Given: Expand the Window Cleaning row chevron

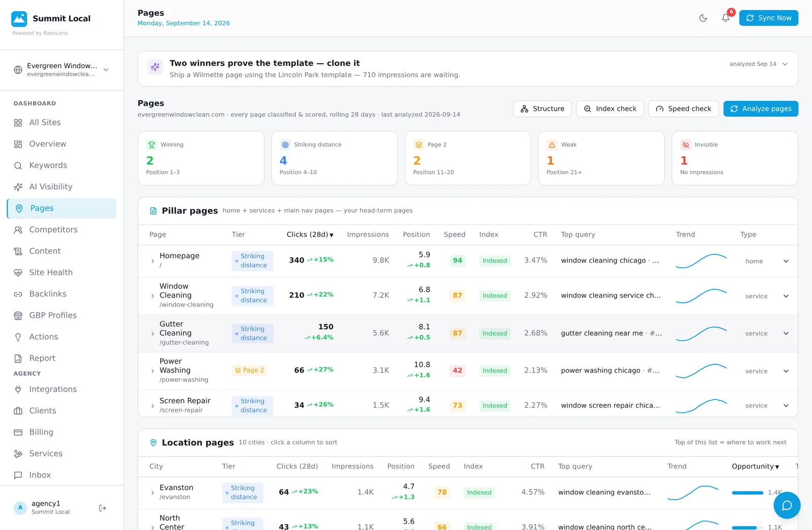Looking at the screenshot, I should pyautogui.click(x=153, y=296).
